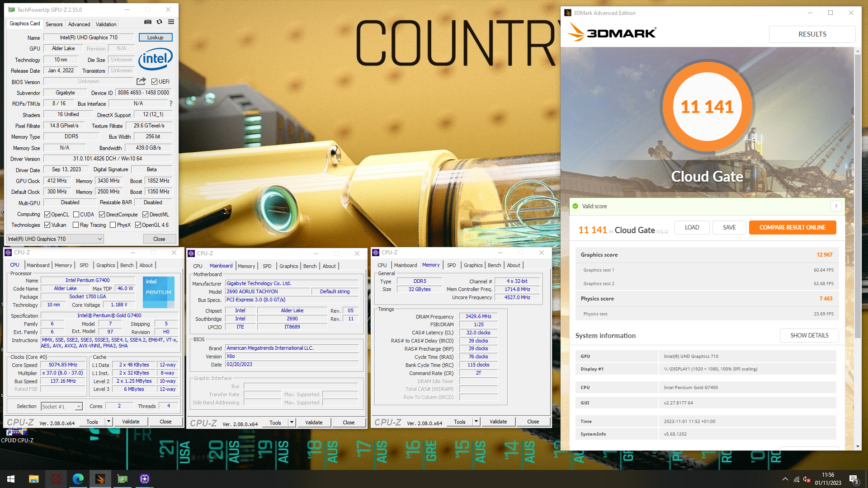The width and height of the screenshot is (868, 488).
Task: Click 3DMark scrollbar down arrow
Action: click(x=858, y=446)
